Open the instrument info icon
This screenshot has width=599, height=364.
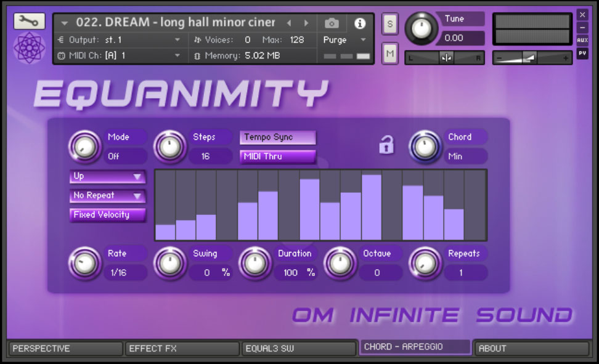pos(359,23)
